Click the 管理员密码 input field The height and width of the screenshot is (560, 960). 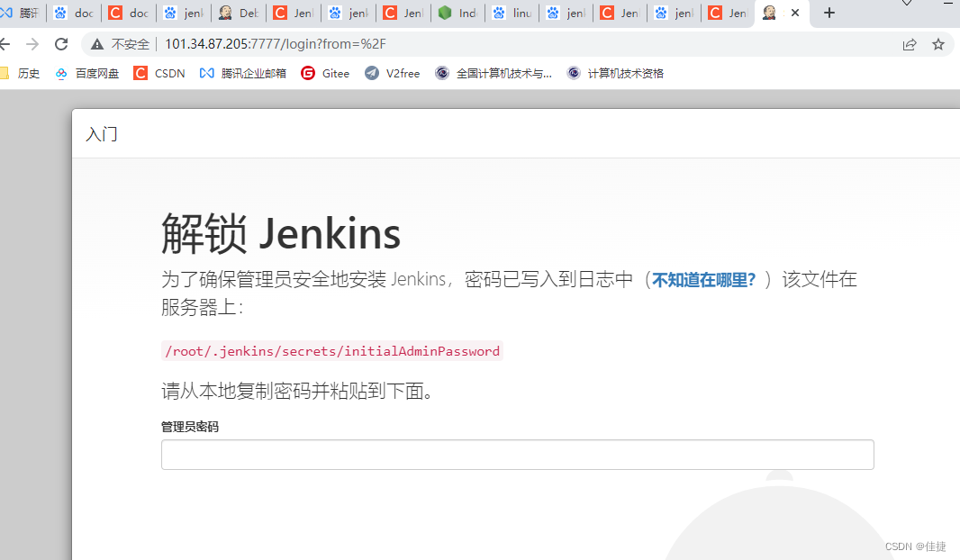[517, 455]
